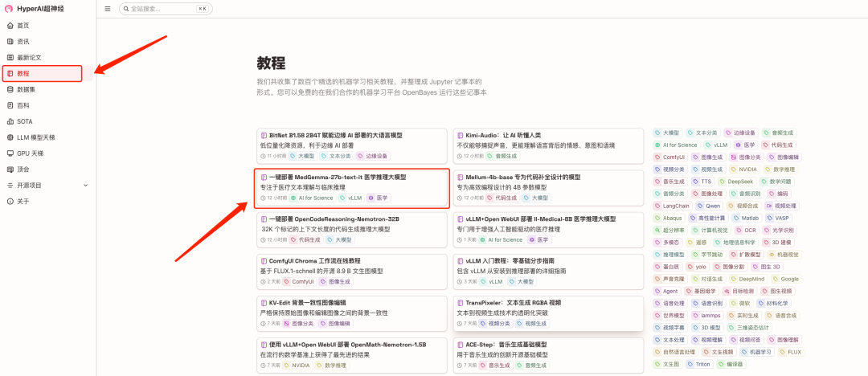The image size is (868, 376).
Task: Select the Google tag
Action: point(785,279)
